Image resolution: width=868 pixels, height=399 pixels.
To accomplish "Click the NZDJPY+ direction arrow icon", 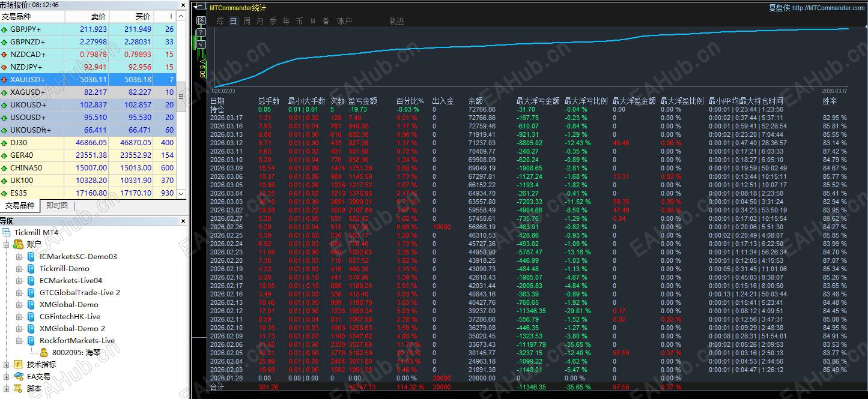I will pos(4,67).
